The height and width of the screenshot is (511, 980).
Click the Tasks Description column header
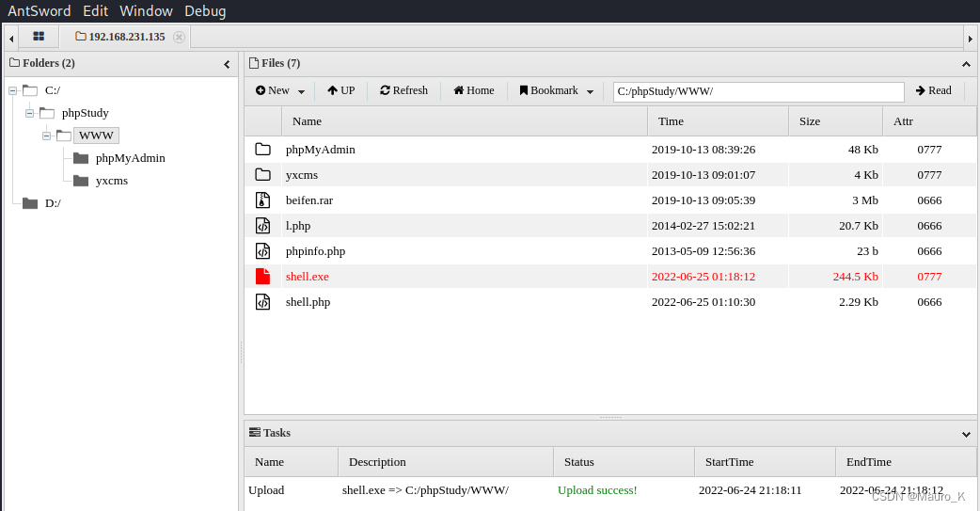point(446,462)
